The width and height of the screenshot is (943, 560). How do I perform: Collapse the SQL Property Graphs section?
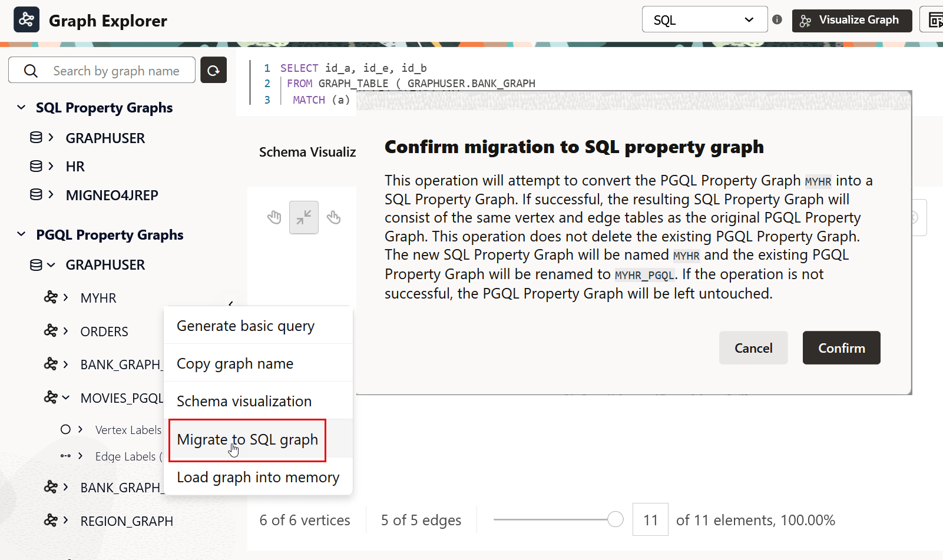(21, 107)
